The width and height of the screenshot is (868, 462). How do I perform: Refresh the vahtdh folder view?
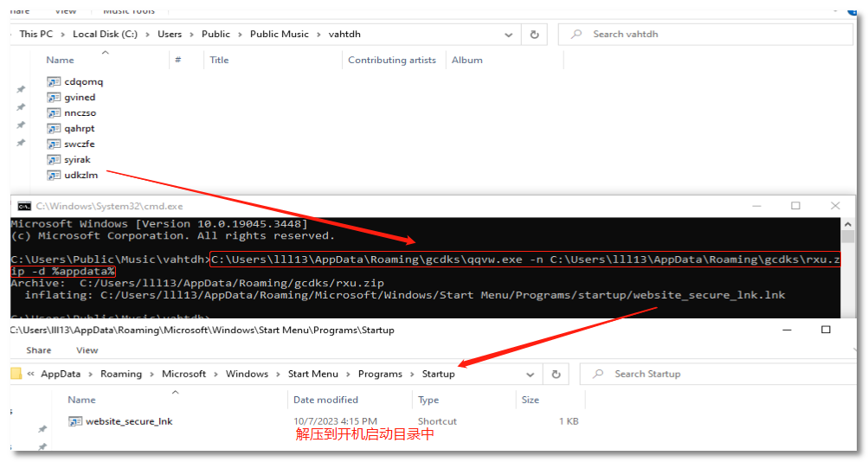pyautogui.click(x=534, y=35)
